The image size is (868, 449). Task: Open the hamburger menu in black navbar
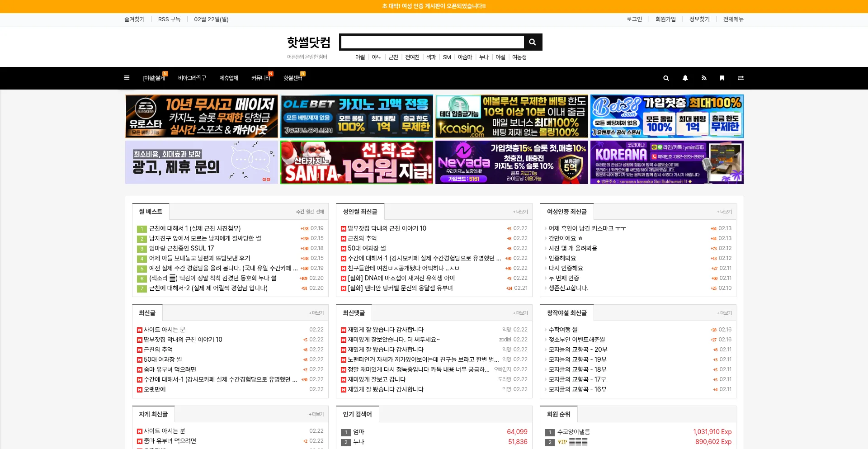[127, 78]
